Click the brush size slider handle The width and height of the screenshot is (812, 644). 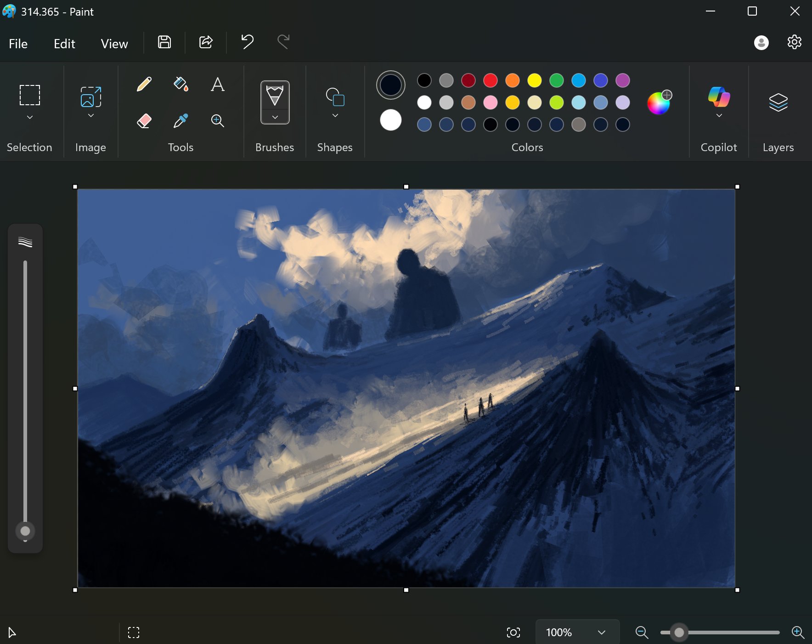pos(25,531)
